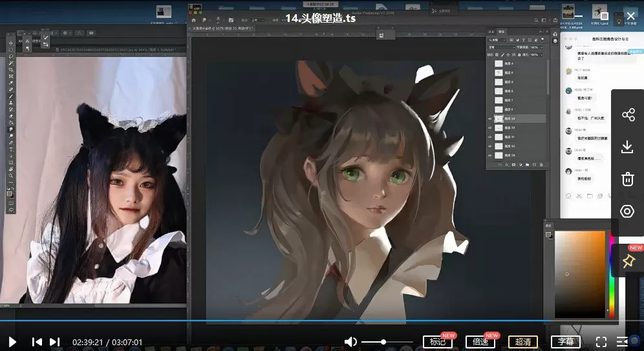Open the layer opacity dropdown arrow
The image size is (644, 351).
tap(542, 47)
